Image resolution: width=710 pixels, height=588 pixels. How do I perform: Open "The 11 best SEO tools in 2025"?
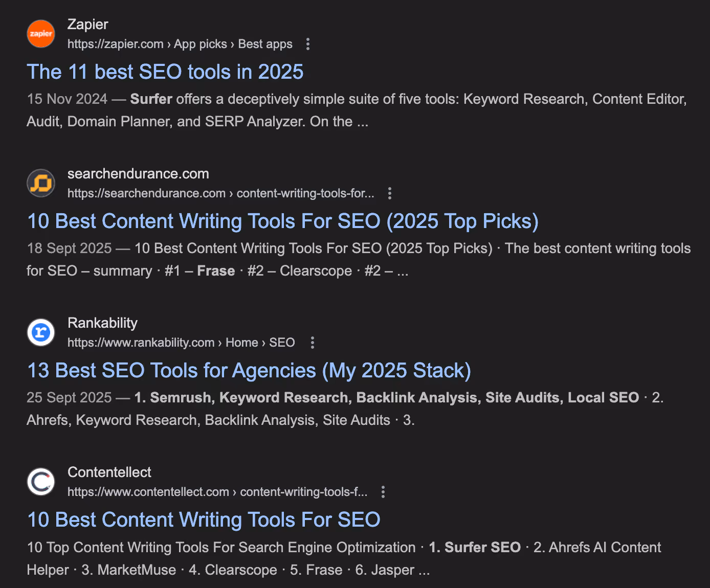tap(165, 72)
